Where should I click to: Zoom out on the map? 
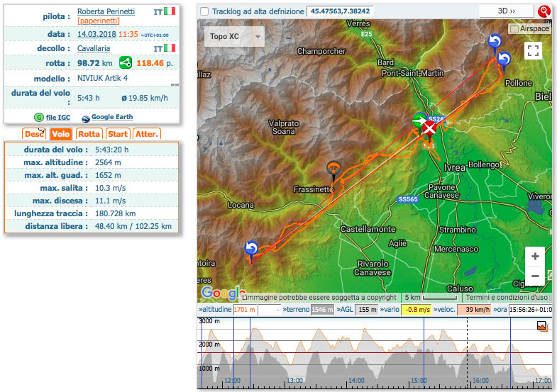(x=535, y=276)
